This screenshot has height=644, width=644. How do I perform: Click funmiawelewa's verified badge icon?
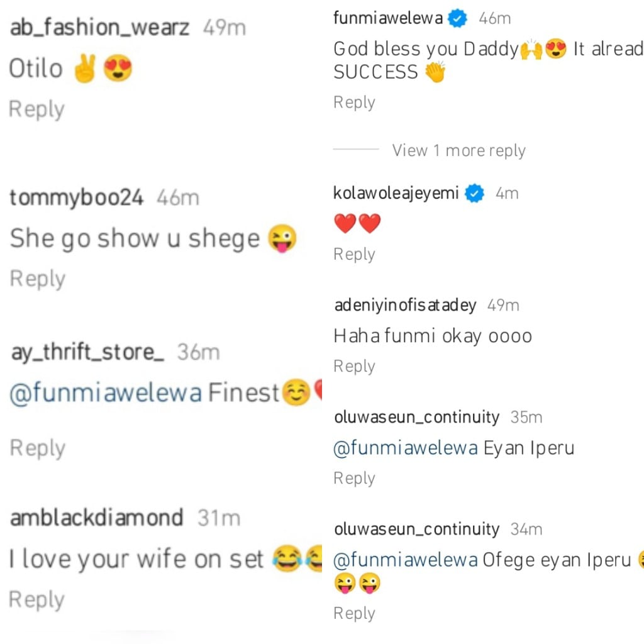click(x=457, y=19)
